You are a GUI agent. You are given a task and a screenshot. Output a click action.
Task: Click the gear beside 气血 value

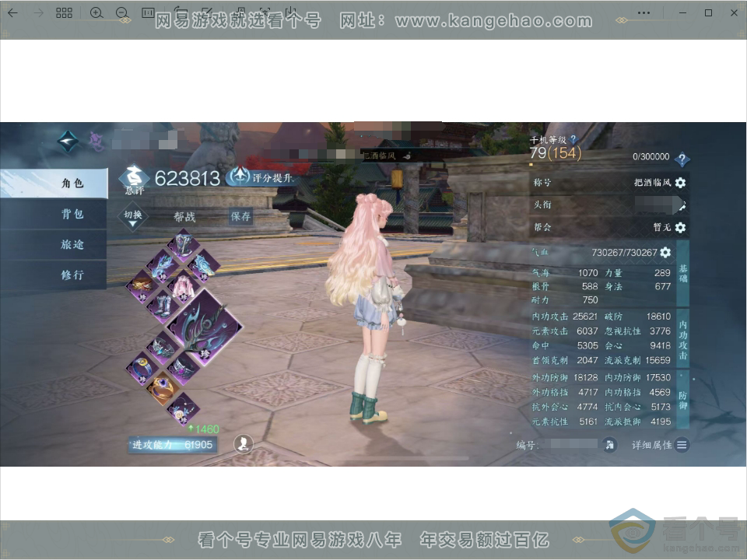tap(665, 252)
